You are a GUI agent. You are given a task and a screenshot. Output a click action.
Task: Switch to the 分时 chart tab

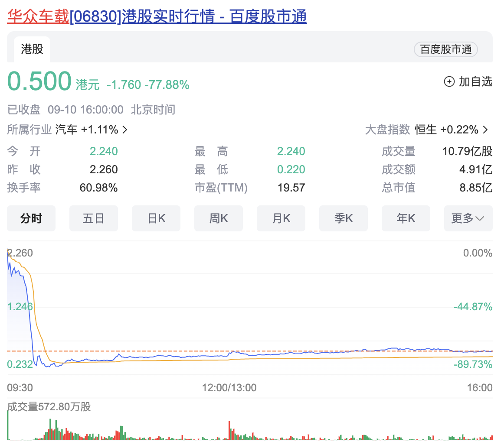point(31,218)
